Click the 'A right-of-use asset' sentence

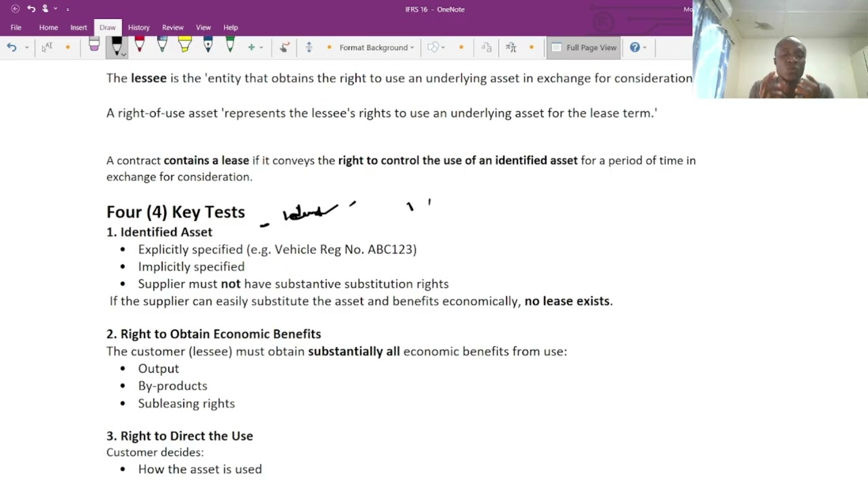click(382, 113)
